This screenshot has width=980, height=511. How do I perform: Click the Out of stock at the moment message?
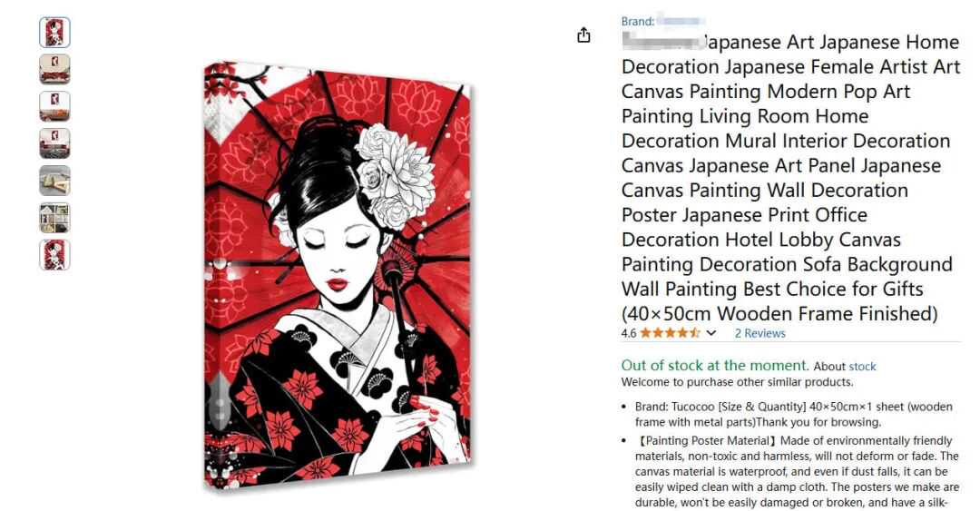pyautogui.click(x=715, y=366)
